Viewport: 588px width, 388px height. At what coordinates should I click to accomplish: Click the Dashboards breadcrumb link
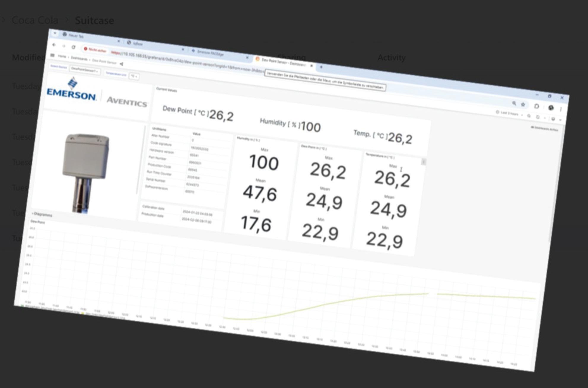(x=79, y=58)
